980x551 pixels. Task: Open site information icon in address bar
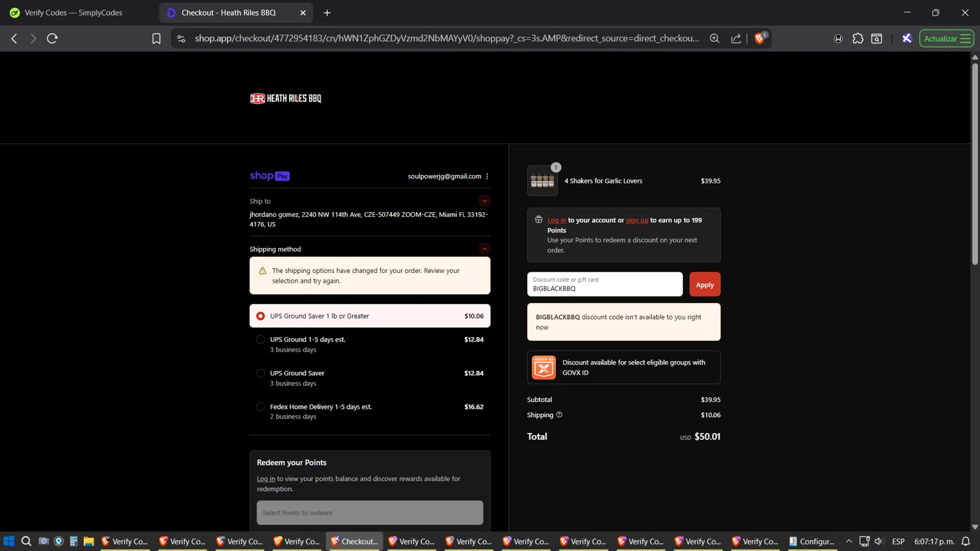coord(181,39)
